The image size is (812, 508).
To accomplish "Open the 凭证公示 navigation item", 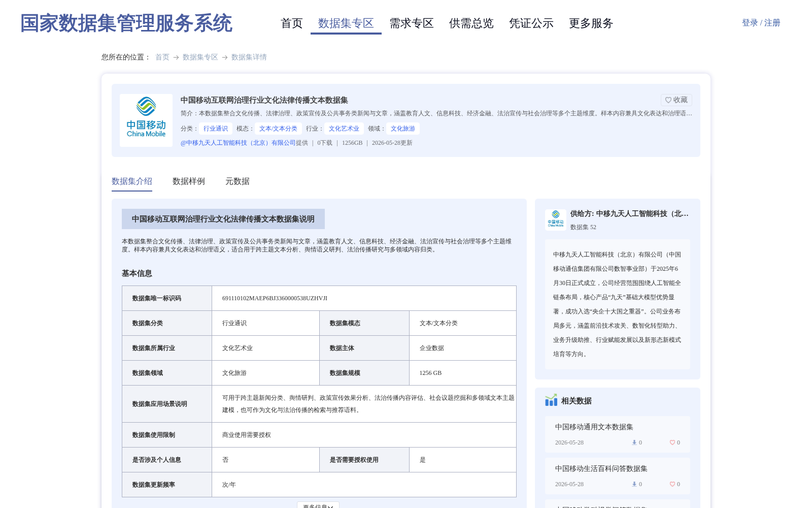I will [x=531, y=23].
